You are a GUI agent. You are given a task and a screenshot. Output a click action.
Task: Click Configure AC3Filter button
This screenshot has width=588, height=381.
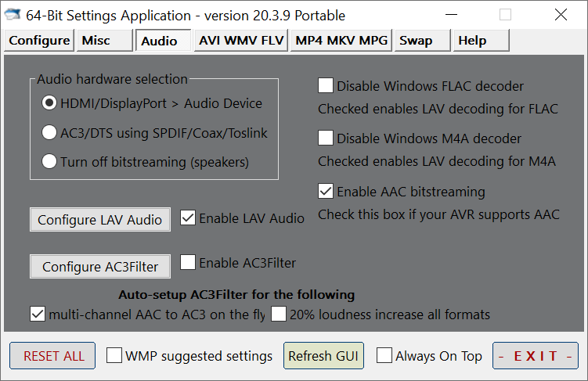pyautogui.click(x=100, y=267)
